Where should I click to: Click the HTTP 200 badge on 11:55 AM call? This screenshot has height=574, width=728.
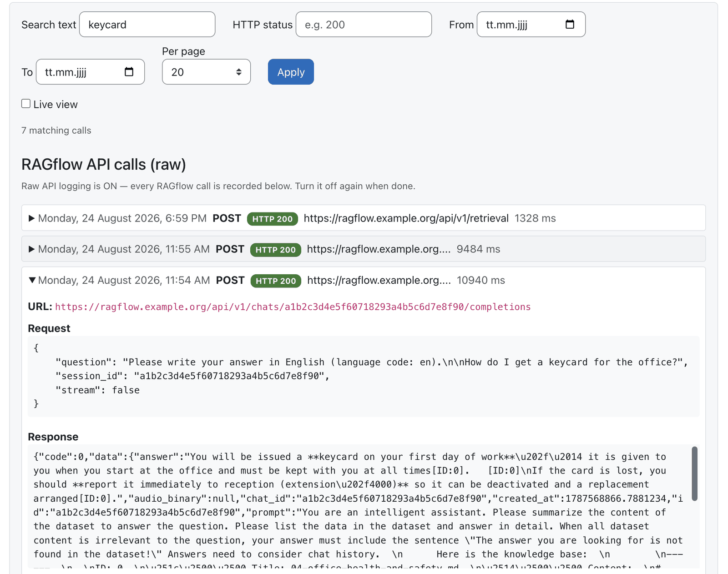point(275,250)
